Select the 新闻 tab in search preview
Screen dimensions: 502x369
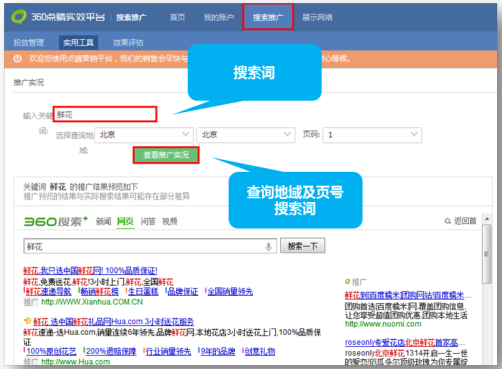point(103,221)
